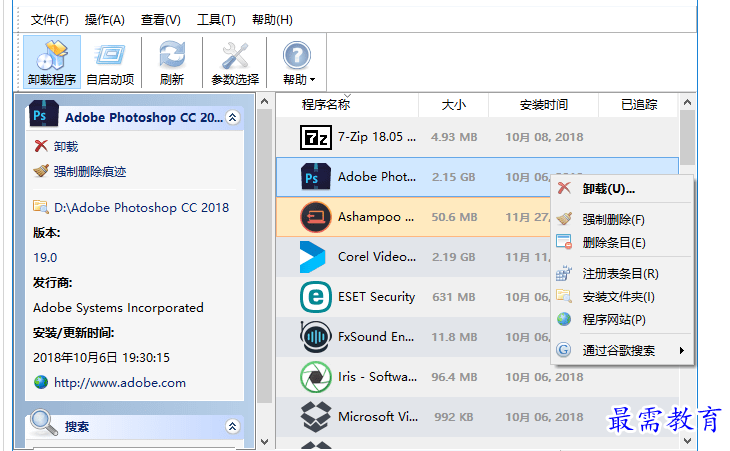
Task: Open the 工具(T) menu
Action: (x=216, y=20)
